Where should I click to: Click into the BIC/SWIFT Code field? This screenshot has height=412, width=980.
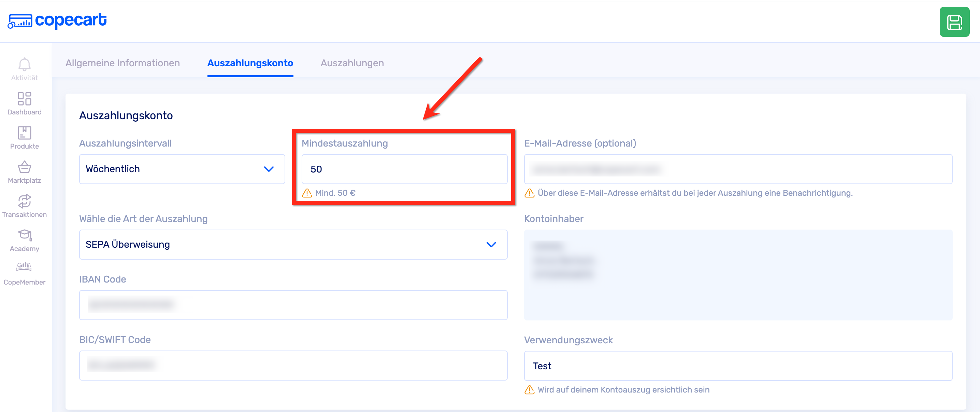[293, 366]
